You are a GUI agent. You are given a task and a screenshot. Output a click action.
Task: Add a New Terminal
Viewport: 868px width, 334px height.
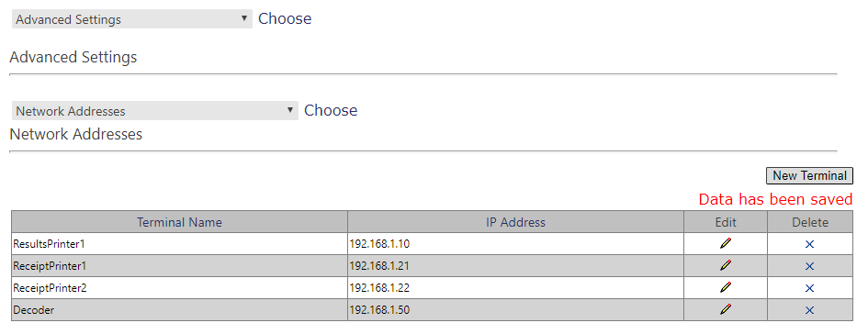point(809,176)
